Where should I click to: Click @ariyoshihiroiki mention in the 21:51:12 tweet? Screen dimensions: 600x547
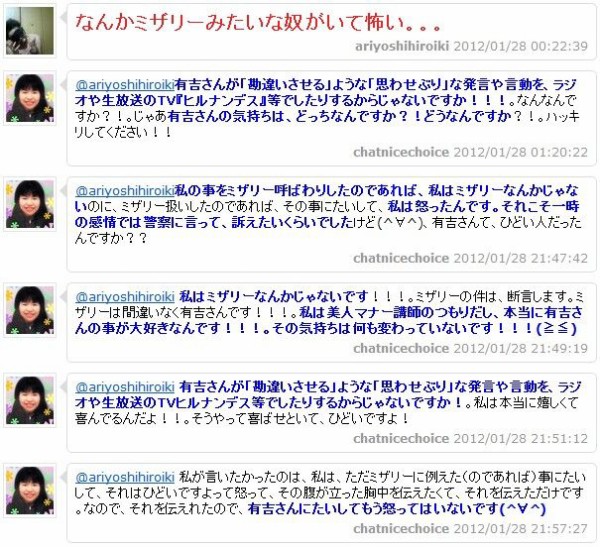click(x=125, y=387)
